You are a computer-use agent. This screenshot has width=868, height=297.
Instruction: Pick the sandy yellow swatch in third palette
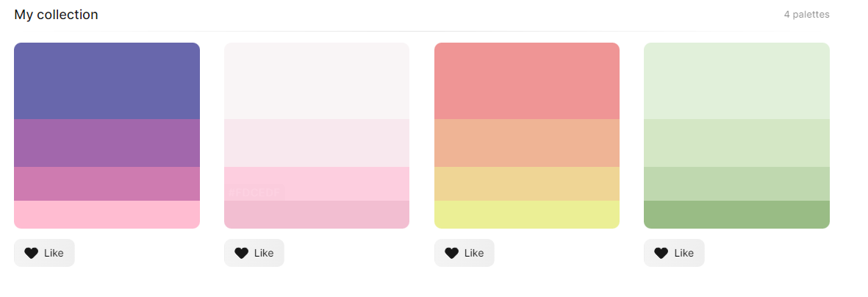(527, 184)
